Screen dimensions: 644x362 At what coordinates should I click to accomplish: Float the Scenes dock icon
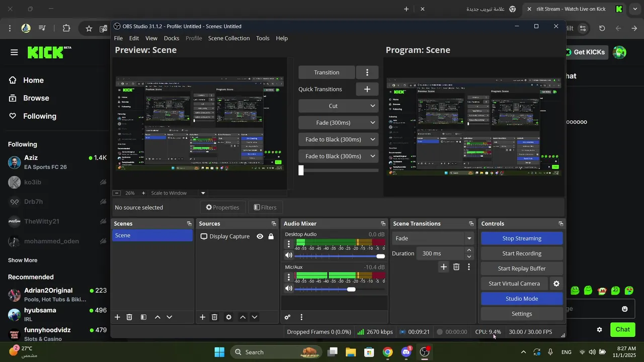click(x=189, y=224)
